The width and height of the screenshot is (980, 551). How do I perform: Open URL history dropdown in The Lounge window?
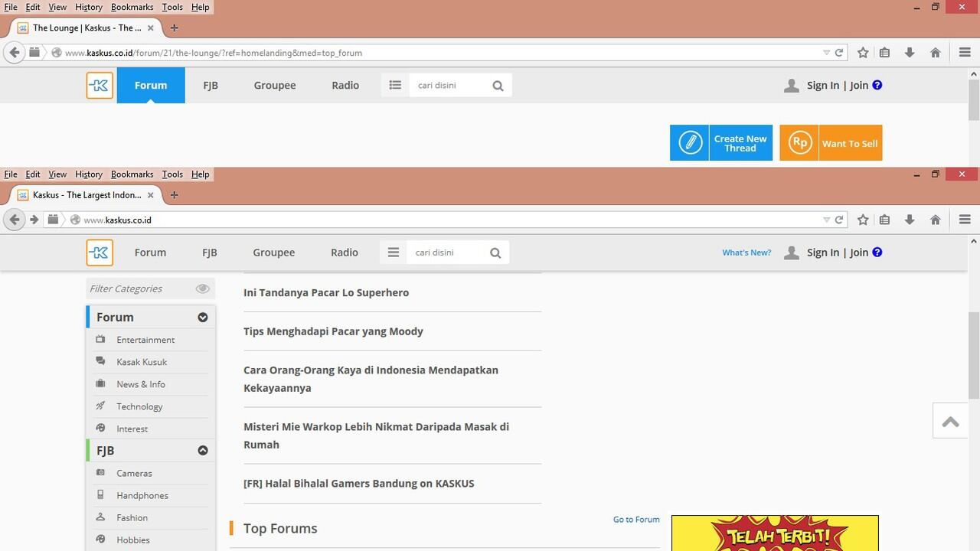(x=826, y=53)
